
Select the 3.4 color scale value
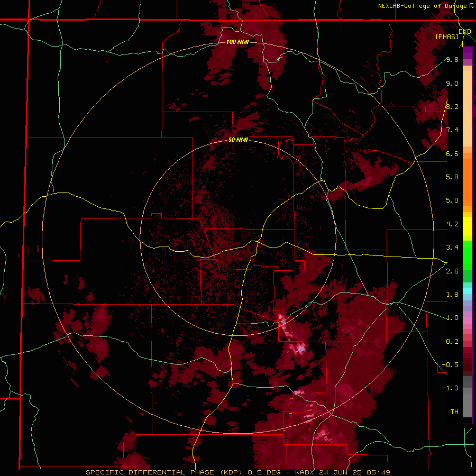452,248
